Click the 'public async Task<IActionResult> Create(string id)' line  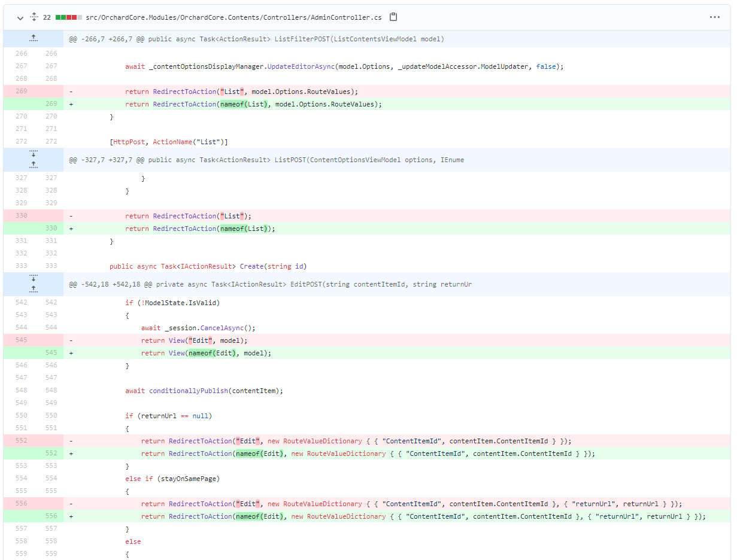click(208, 266)
